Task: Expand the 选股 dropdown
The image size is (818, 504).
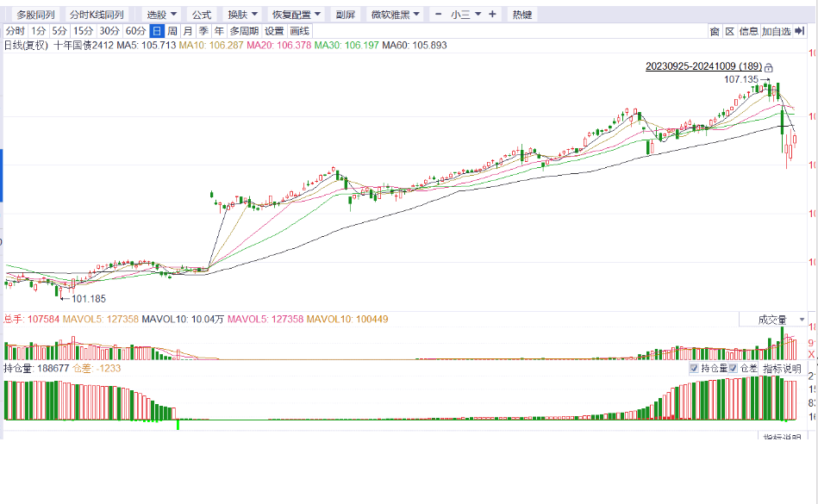Action: 161,15
